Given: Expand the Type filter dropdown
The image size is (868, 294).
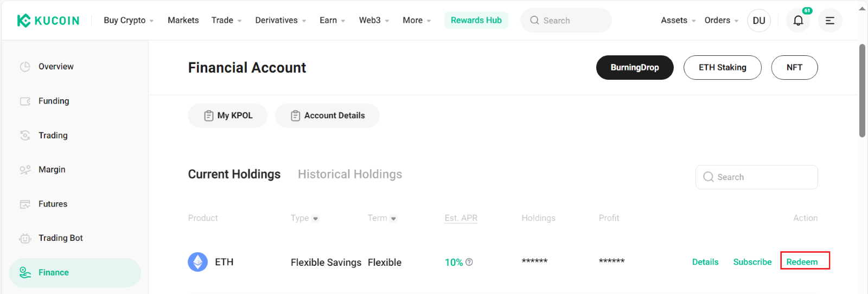Looking at the screenshot, I should 305,218.
